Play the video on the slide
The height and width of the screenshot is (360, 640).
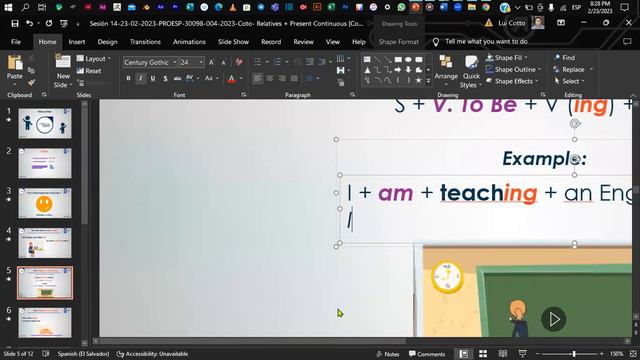553,319
